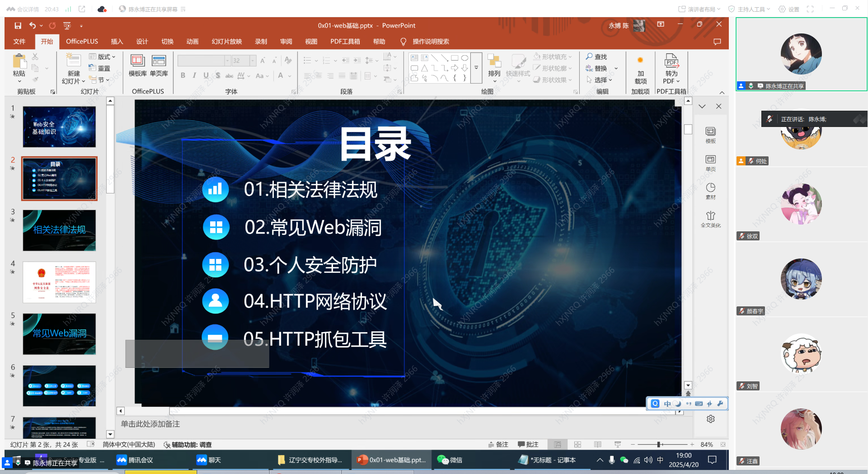Click the gear icon in sidebar bottom

point(710,419)
